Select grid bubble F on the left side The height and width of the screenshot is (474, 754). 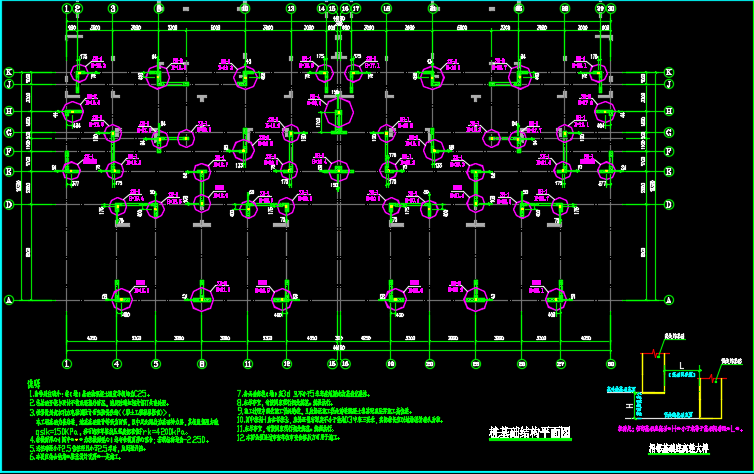pyautogui.click(x=9, y=151)
